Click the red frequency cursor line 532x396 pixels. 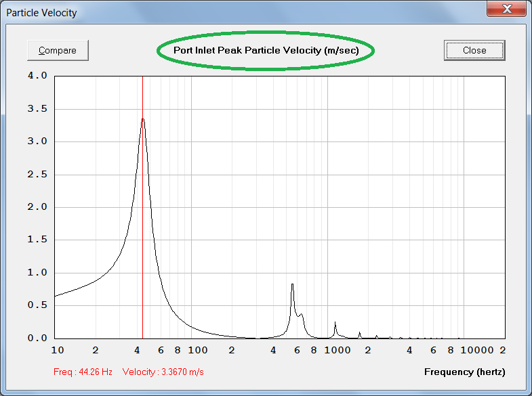(142, 207)
